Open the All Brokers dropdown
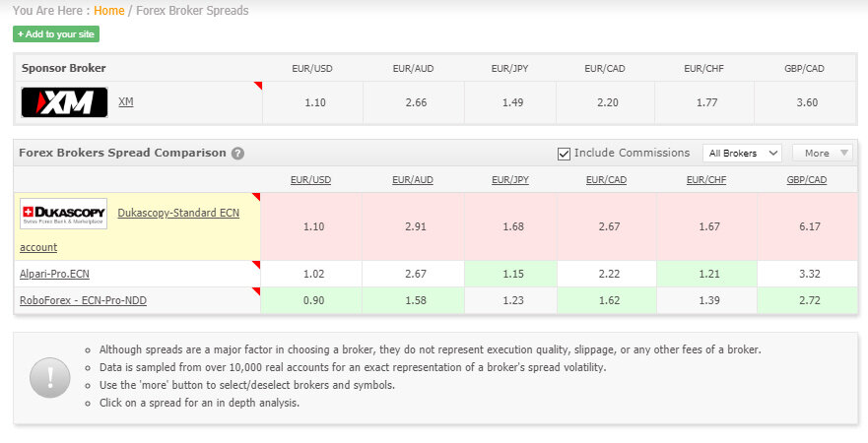Screen dimensions: 868x443 (x=742, y=154)
